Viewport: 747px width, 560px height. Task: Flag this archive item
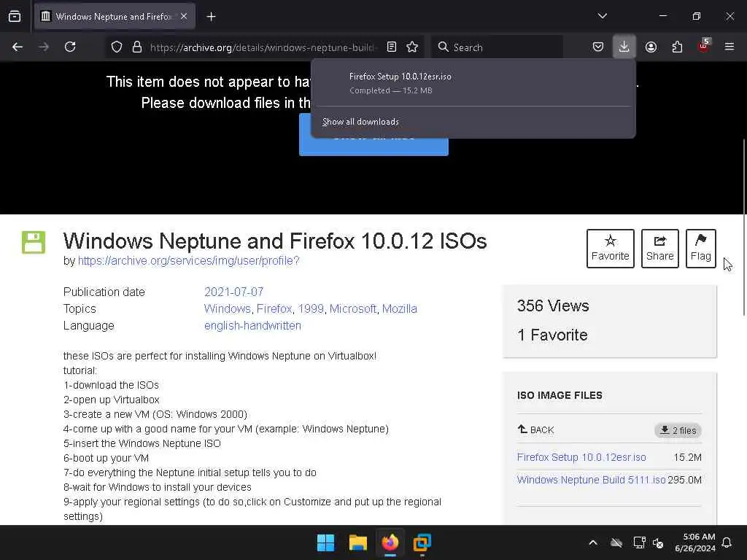[701, 249]
